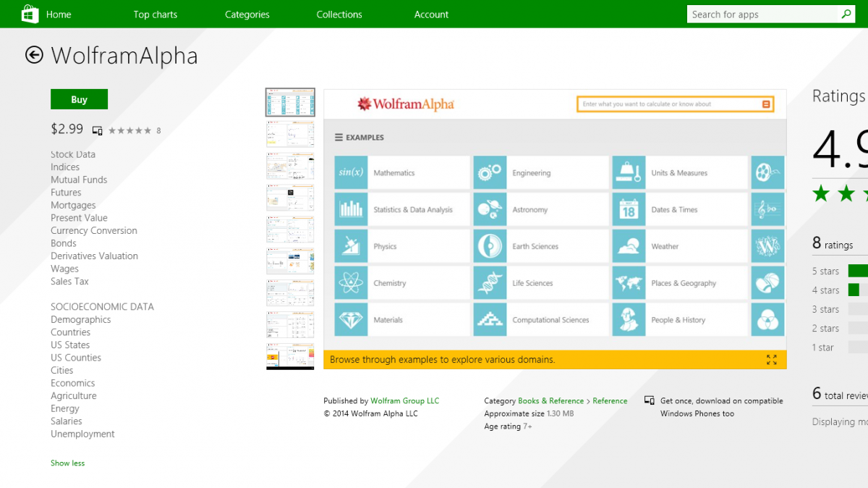Viewport: 868px width, 488px height.
Task: Click the music notes category icon
Action: 767,209
